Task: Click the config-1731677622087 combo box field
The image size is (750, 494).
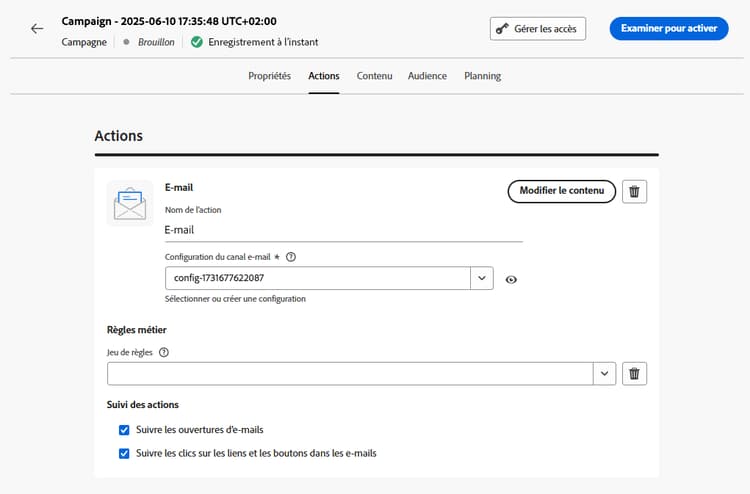Action: pyautogui.click(x=317, y=278)
